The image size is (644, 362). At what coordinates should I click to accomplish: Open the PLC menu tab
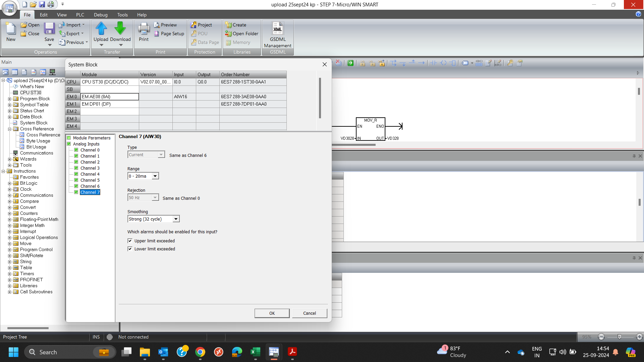[x=80, y=15]
